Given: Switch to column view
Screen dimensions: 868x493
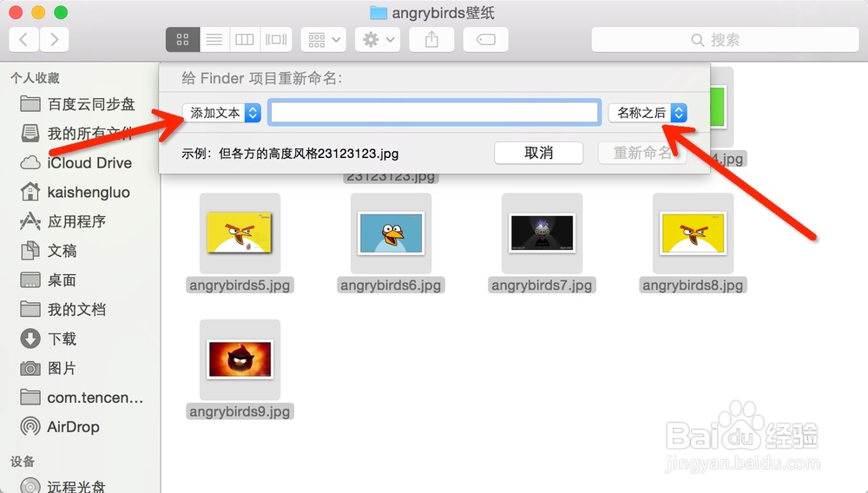Looking at the screenshot, I should tap(244, 39).
